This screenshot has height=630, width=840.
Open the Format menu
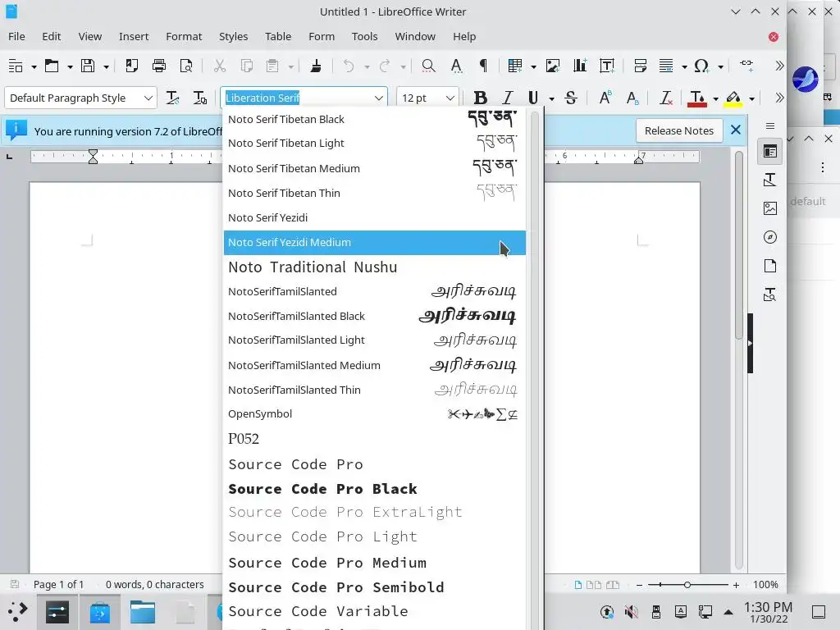(x=184, y=36)
